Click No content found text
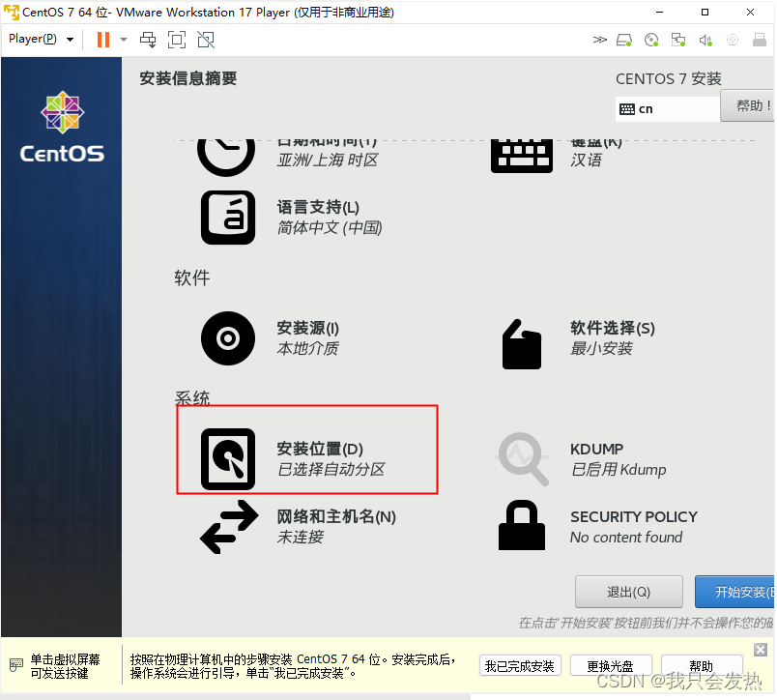 pos(626,538)
